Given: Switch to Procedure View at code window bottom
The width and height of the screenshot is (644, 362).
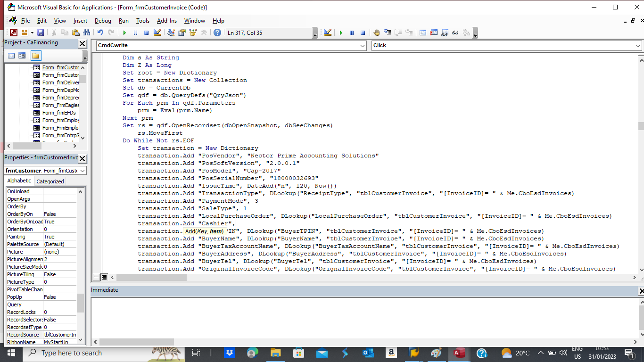Looking at the screenshot, I should (x=97, y=277).
